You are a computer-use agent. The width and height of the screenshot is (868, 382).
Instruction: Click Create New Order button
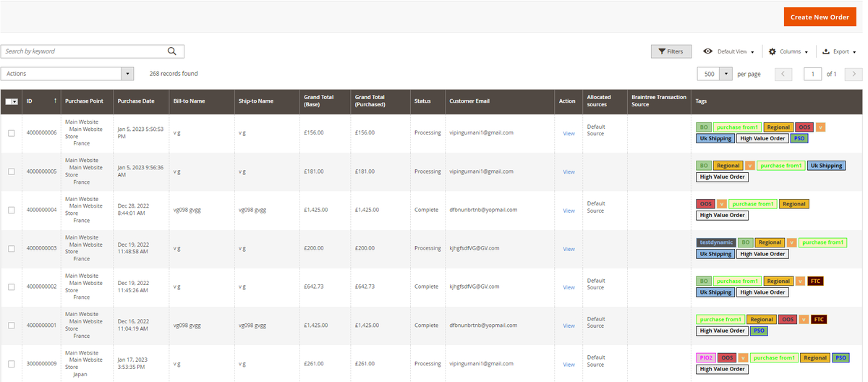click(x=819, y=17)
